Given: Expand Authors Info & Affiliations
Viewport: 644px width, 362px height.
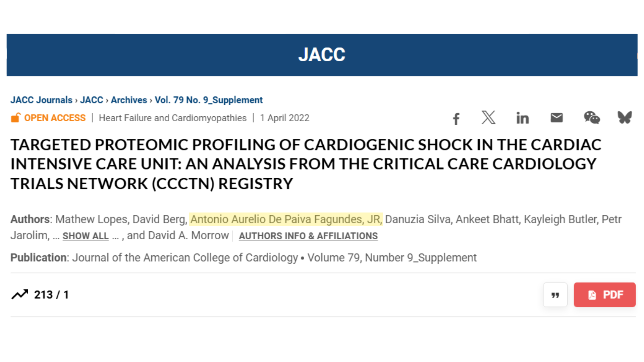Looking at the screenshot, I should tap(308, 236).
